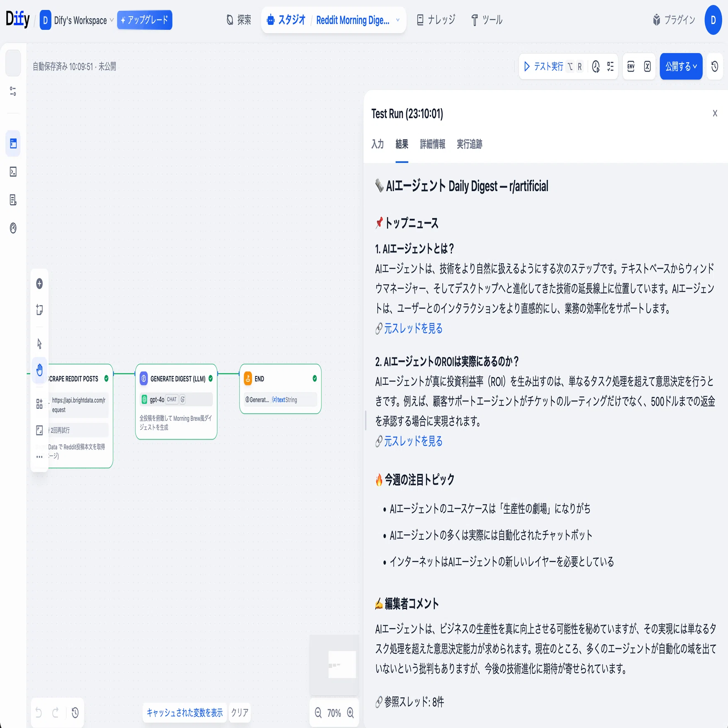Click the Test Run (23:10:01) title

[407, 114]
